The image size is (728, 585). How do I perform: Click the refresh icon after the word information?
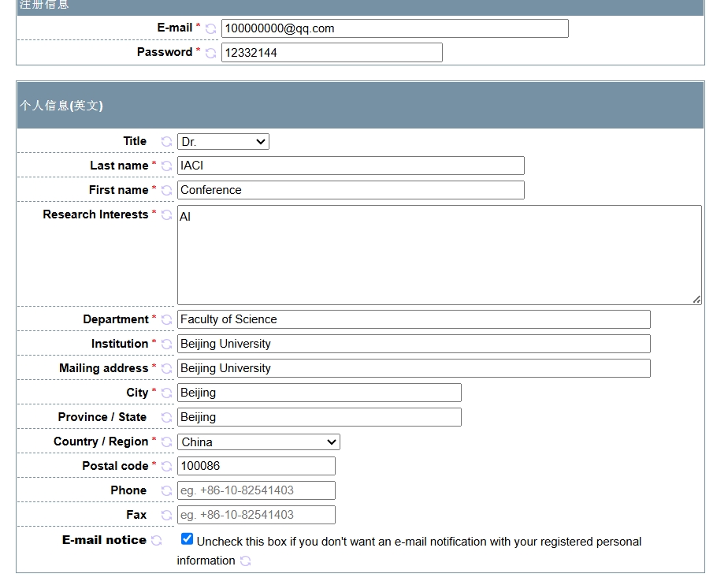tap(246, 561)
